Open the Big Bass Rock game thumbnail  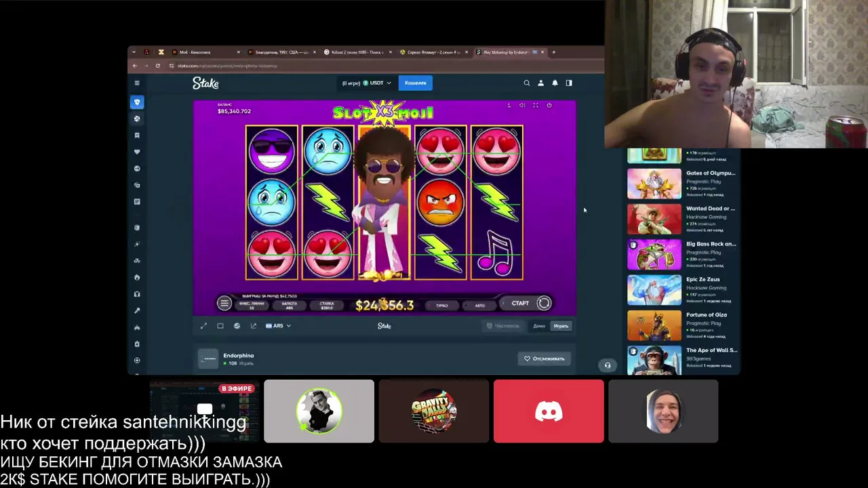[654, 253]
